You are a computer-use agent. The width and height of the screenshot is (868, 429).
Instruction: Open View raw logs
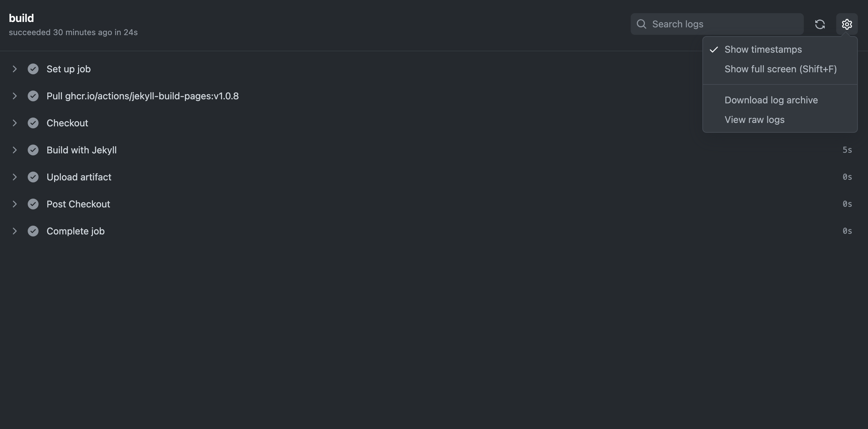click(754, 120)
